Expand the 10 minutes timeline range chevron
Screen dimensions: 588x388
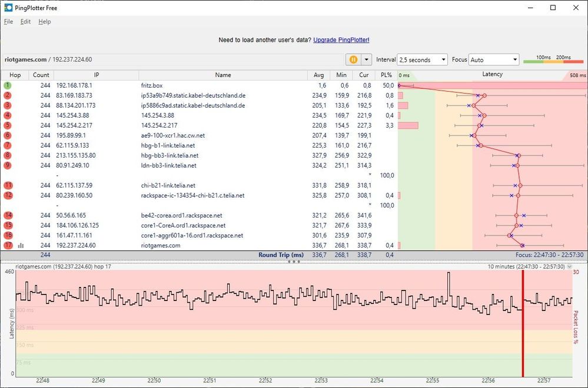(x=570, y=267)
